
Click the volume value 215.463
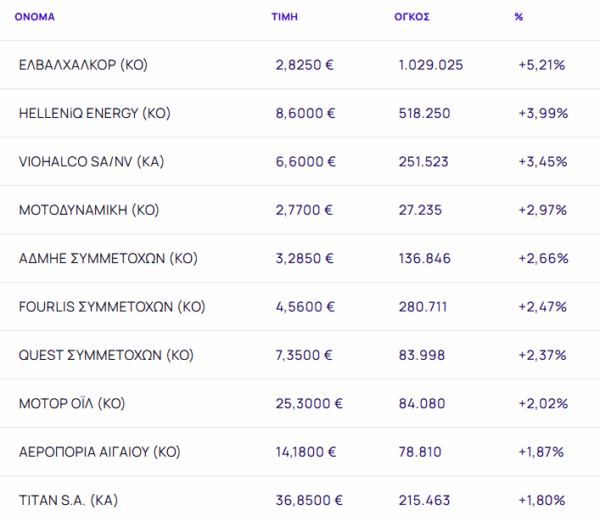pyautogui.click(x=424, y=500)
